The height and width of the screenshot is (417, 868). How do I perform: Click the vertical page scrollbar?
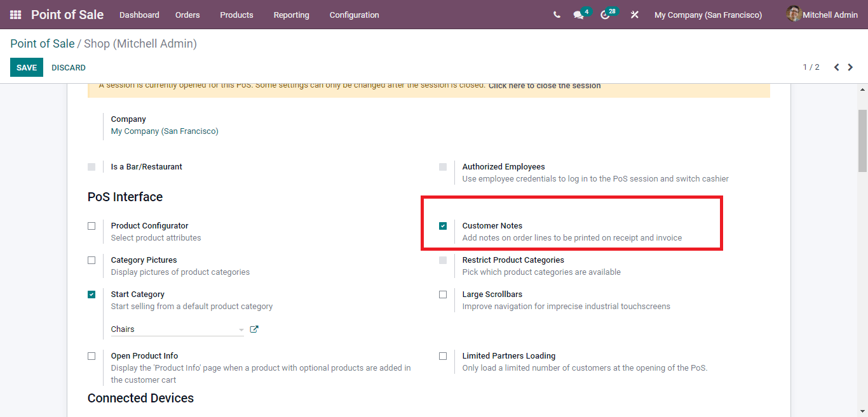pos(862,140)
